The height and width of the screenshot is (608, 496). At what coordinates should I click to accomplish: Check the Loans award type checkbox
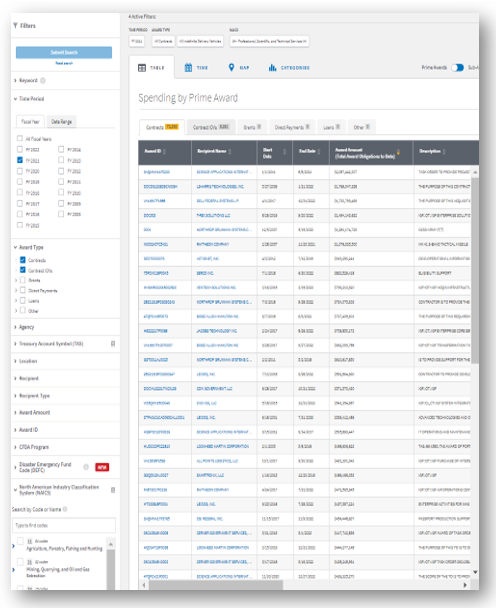[23, 300]
